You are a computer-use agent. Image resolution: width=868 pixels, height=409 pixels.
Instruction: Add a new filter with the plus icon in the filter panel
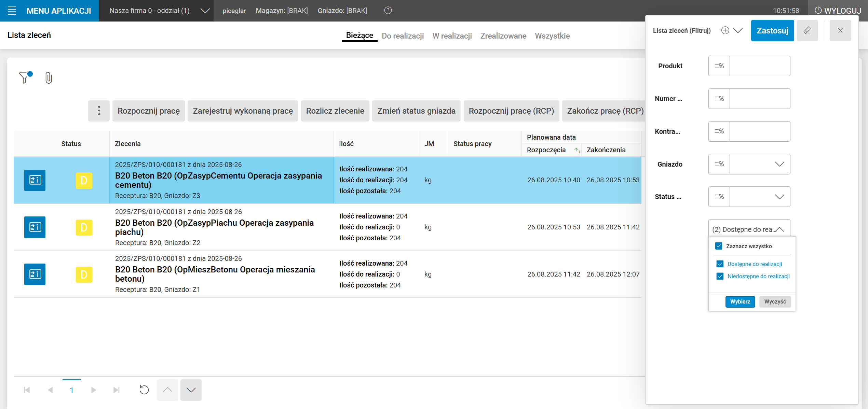point(725,30)
